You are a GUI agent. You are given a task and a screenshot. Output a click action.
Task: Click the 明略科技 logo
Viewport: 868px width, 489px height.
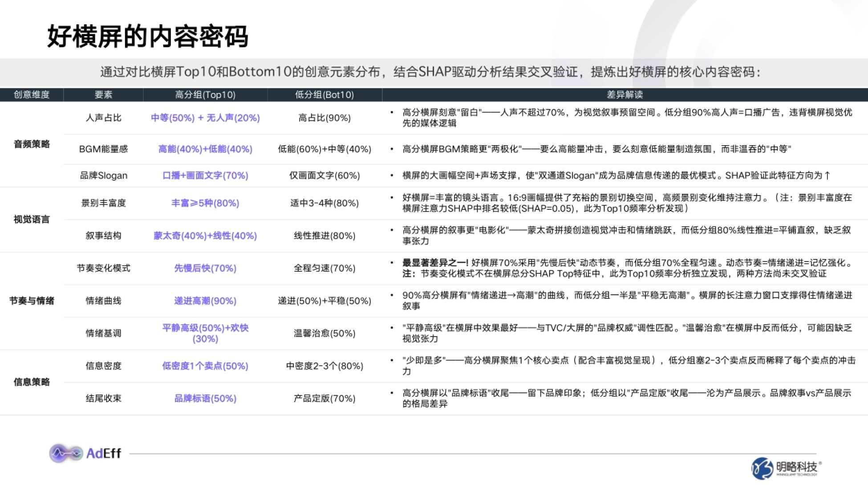(787, 468)
